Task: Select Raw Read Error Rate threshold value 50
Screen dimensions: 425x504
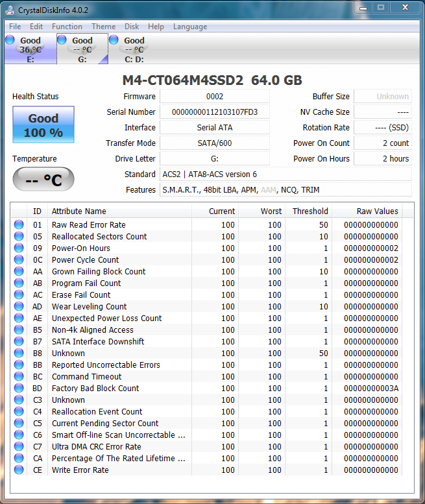Action: pyautogui.click(x=323, y=224)
